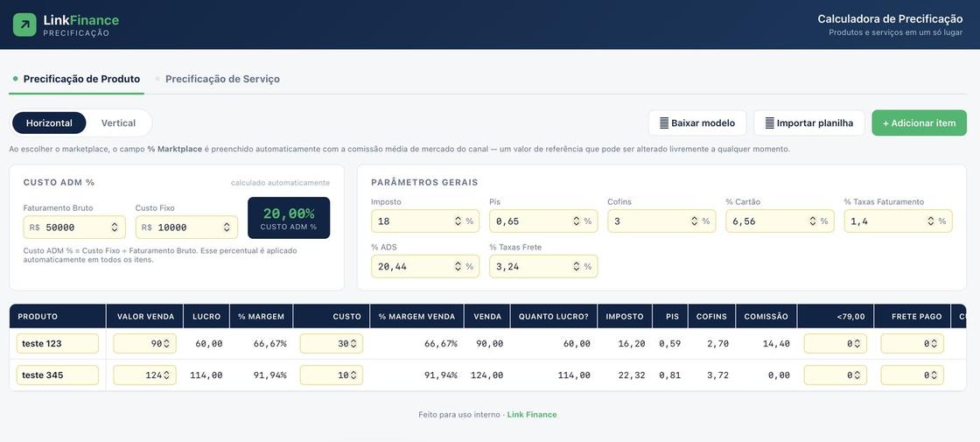Adjust the Pis stepper arrows
The height and width of the screenshot is (442, 980).
pos(577,221)
